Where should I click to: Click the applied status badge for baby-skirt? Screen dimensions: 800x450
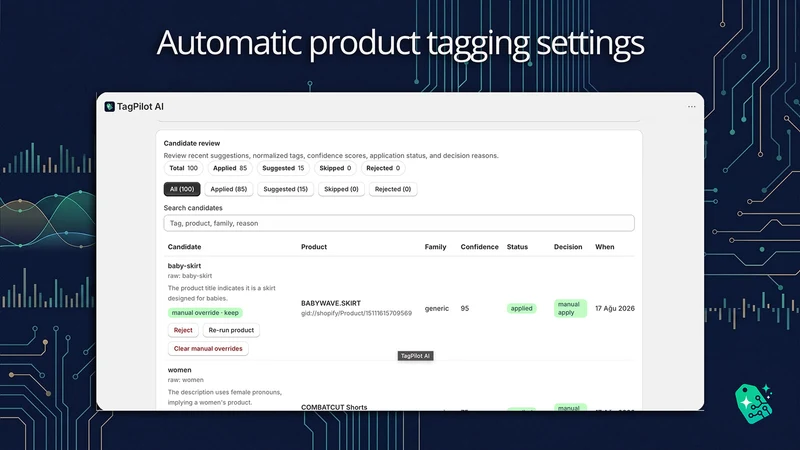[x=521, y=309]
